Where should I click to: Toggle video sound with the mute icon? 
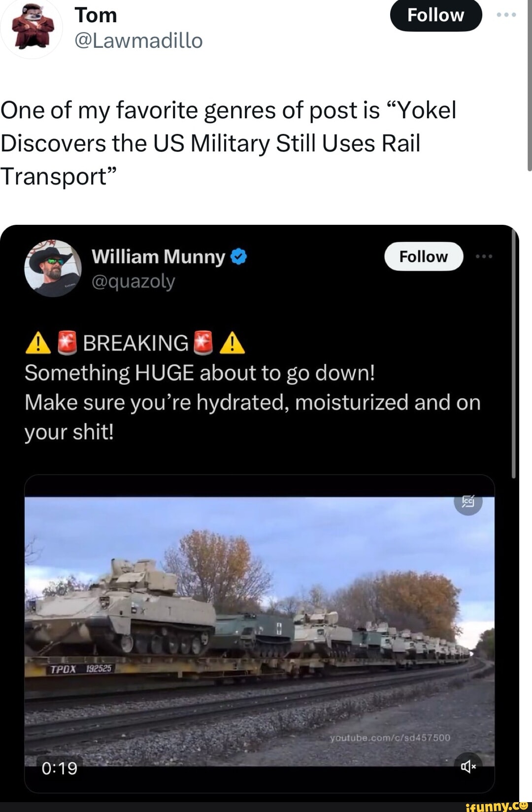[x=468, y=766]
